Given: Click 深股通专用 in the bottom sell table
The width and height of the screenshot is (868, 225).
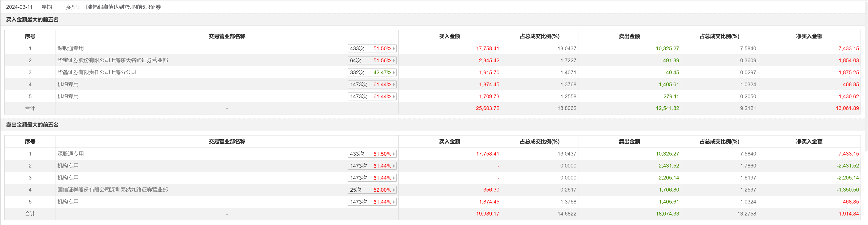Looking at the screenshot, I should (x=71, y=153).
